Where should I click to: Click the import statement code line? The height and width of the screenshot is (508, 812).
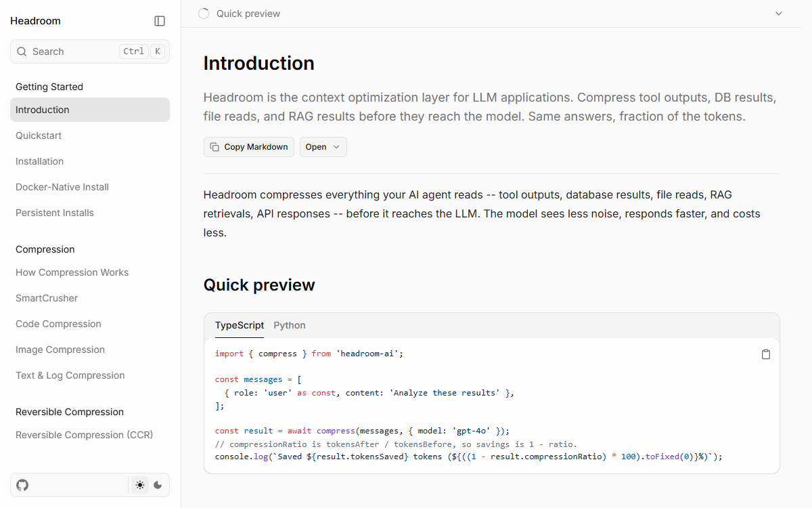pyautogui.click(x=309, y=354)
